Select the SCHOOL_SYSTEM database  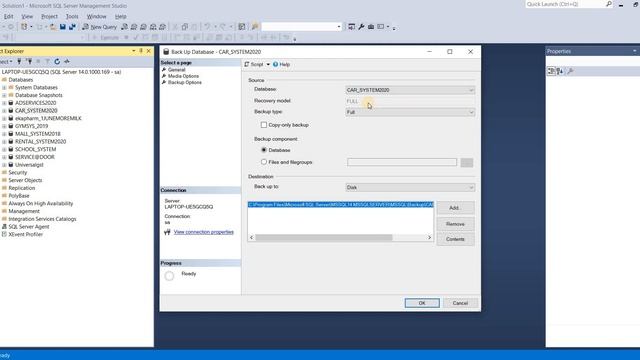(36, 149)
